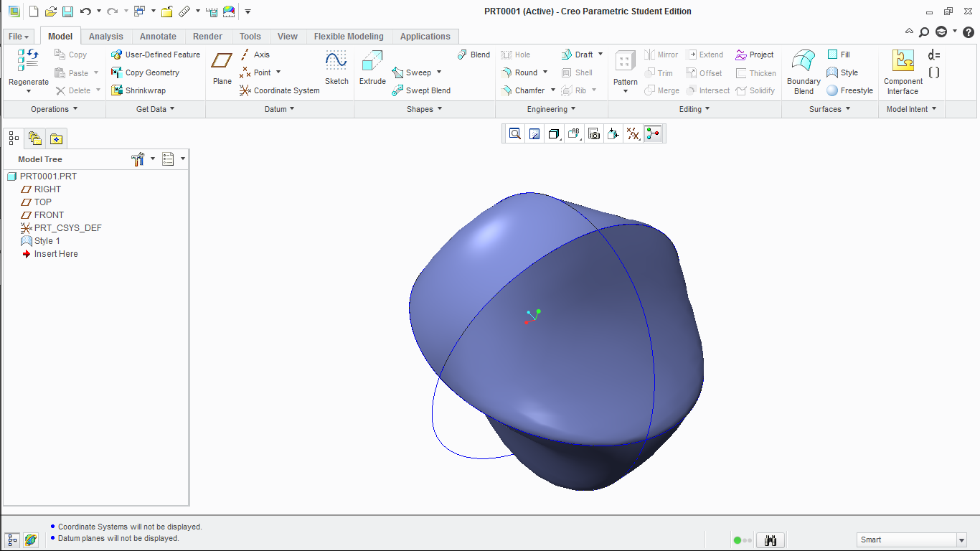The image size is (980, 551).
Task: Click the Project tool
Action: pyautogui.click(x=755, y=55)
